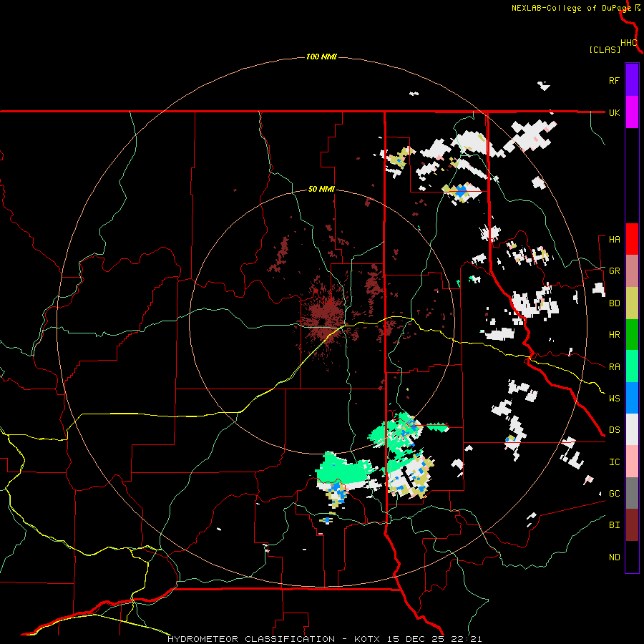Click the DS white legend swatch
This screenshot has height=644, width=644.
coord(632,429)
